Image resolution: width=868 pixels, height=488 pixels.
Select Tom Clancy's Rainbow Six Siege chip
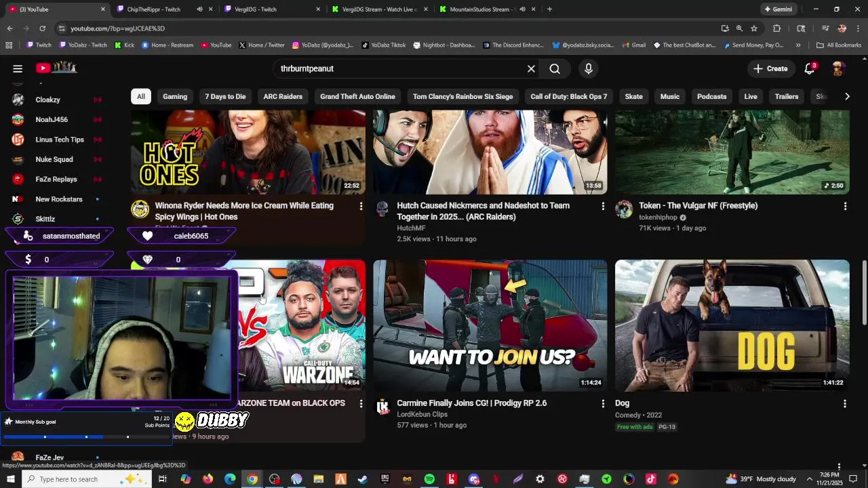(x=462, y=96)
